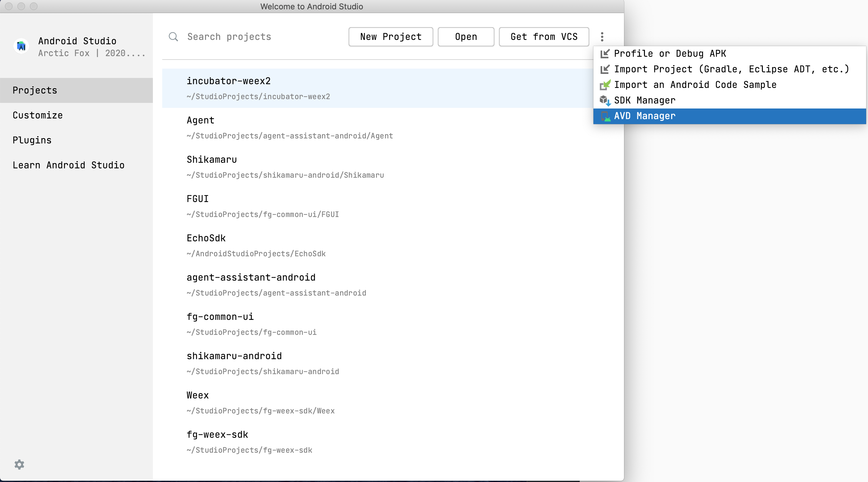Open SDK Manager from the menu
868x482 pixels.
pyautogui.click(x=729, y=100)
